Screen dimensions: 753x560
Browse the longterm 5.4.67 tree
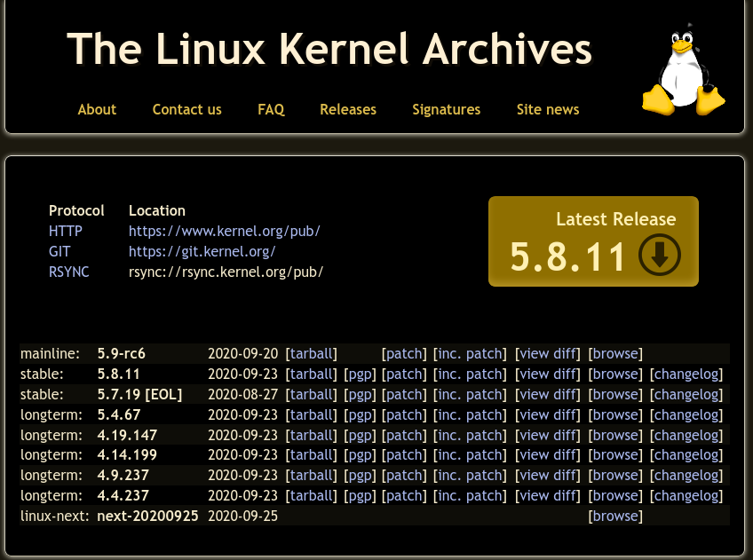615,414
